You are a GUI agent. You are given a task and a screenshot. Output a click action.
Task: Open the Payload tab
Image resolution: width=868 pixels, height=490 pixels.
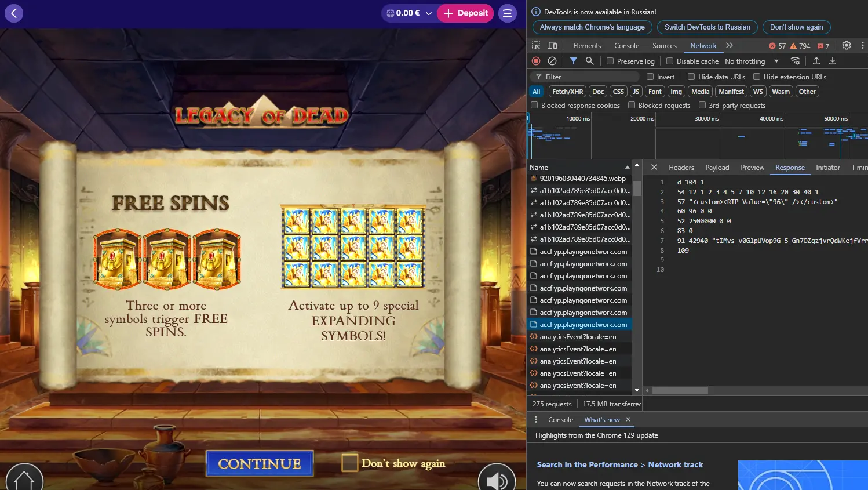point(717,167)
